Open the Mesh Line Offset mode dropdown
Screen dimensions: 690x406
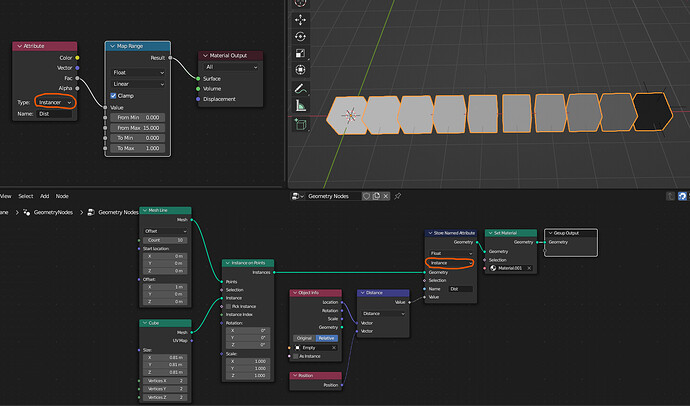click(x=165, y=231)
